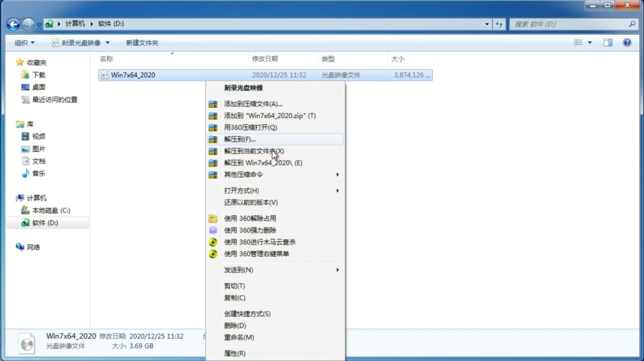Screen dimensions: 644x361
Task: Click the view options dropdown arrow
Action: (591, 43)
